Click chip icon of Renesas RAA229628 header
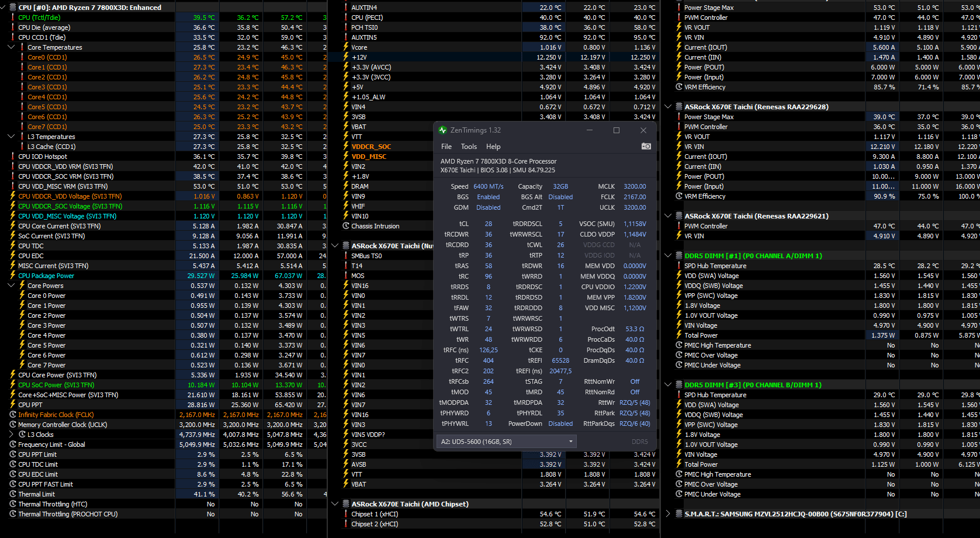 [679, 107]
